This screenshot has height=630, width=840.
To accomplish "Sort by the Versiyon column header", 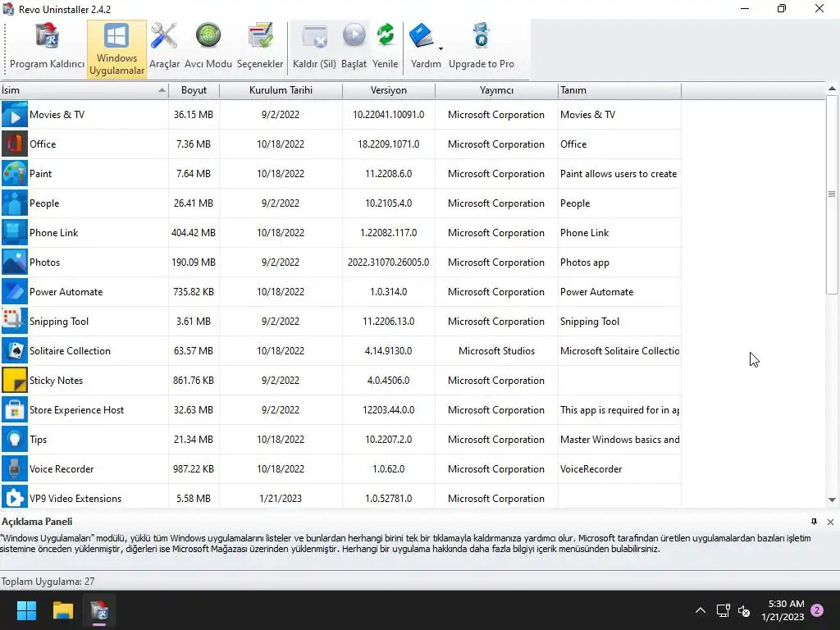I will (x=388, y=90).
